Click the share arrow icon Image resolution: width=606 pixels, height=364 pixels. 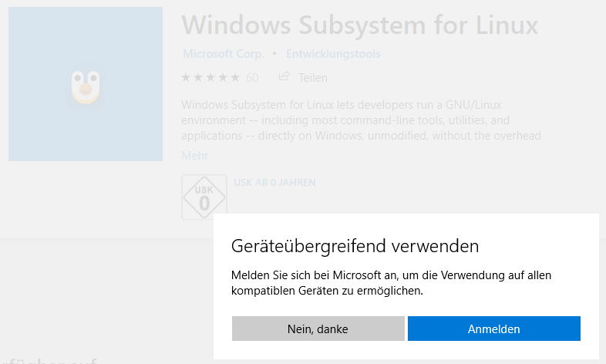click(284, 77)
